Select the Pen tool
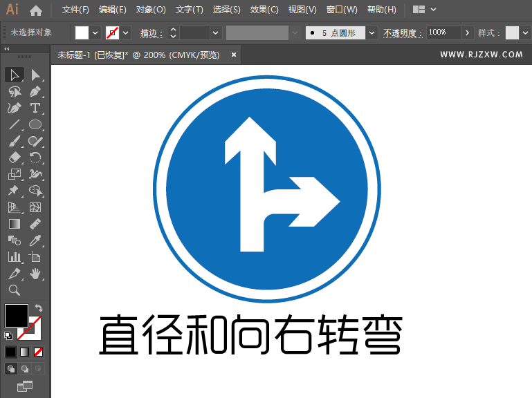 (x=35, y=91)
